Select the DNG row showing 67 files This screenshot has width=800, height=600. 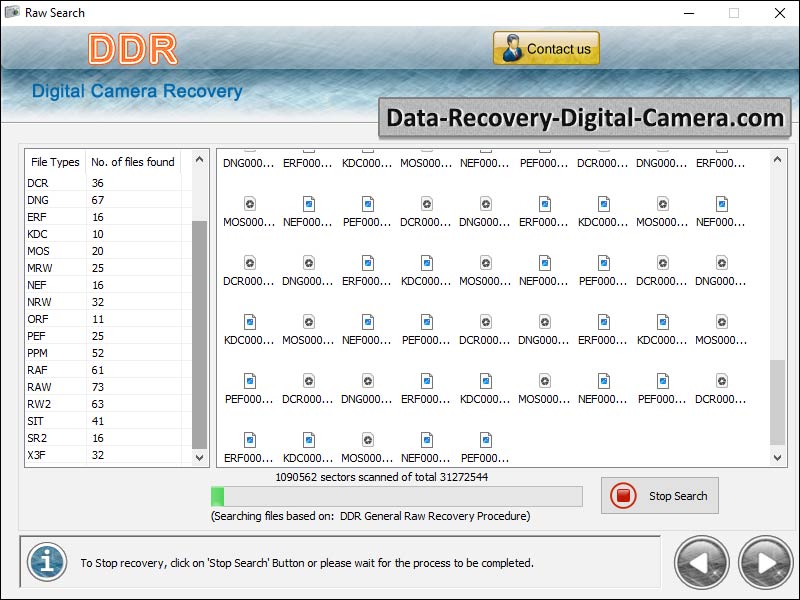click(x=38, y=200)
